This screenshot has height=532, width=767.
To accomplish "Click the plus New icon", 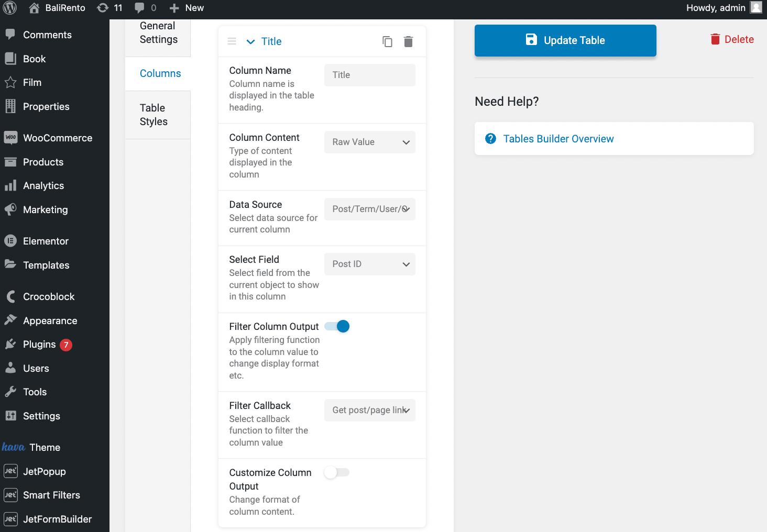I will click(x=174, y=8).
